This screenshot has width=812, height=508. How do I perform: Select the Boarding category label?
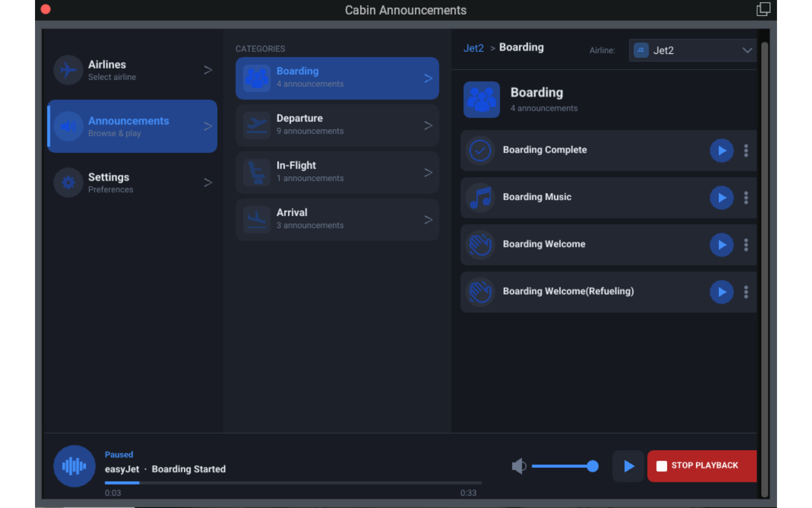pos(297,71)
